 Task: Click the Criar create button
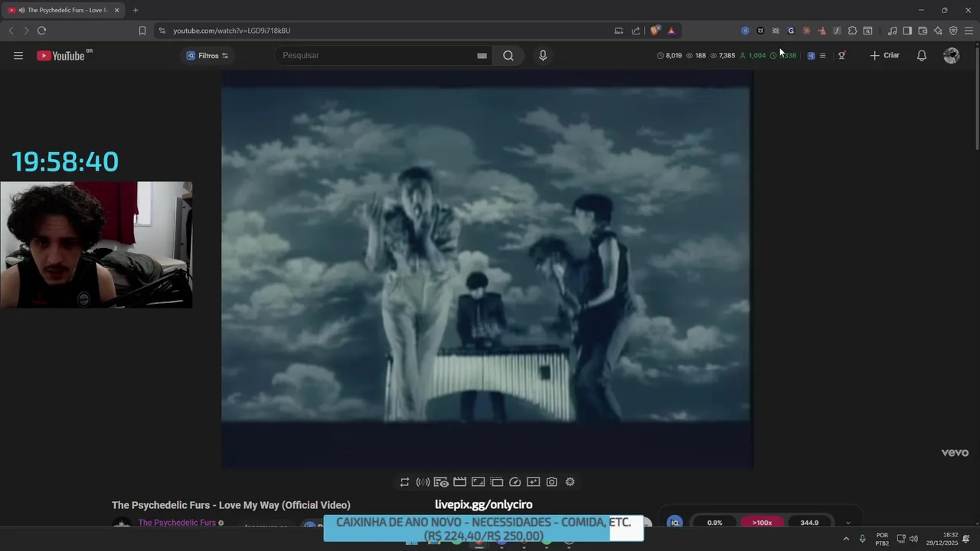coord(885,55)
